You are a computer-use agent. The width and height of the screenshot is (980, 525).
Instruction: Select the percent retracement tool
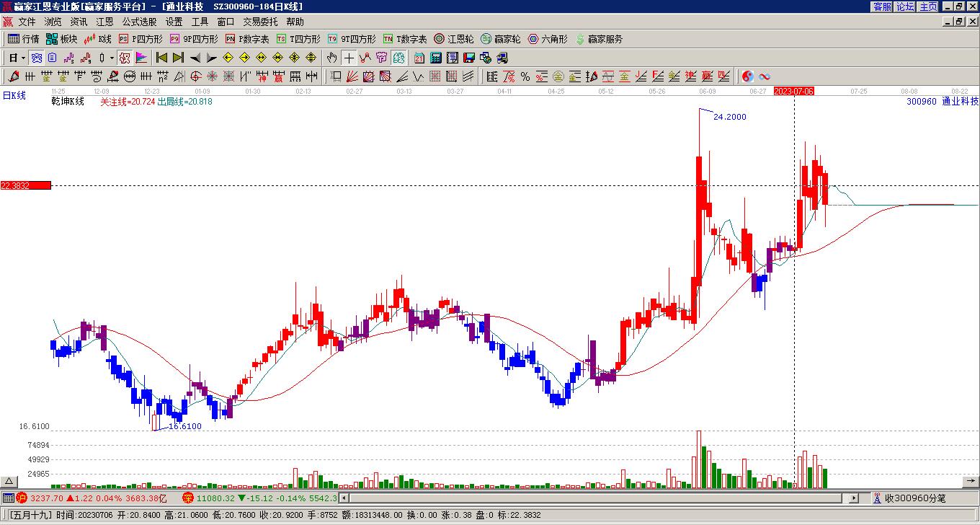point(525,76)
